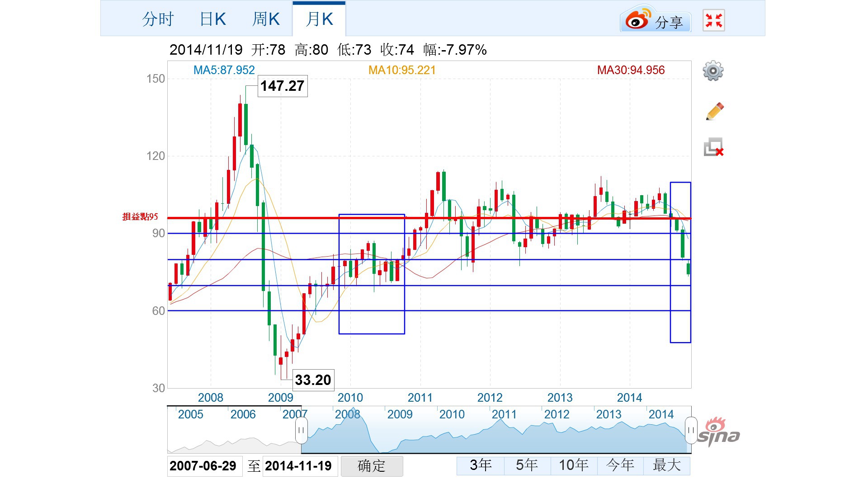The image size is (868, 488).
Task: Click the Weibo 分享 share button
Action: 656,20
